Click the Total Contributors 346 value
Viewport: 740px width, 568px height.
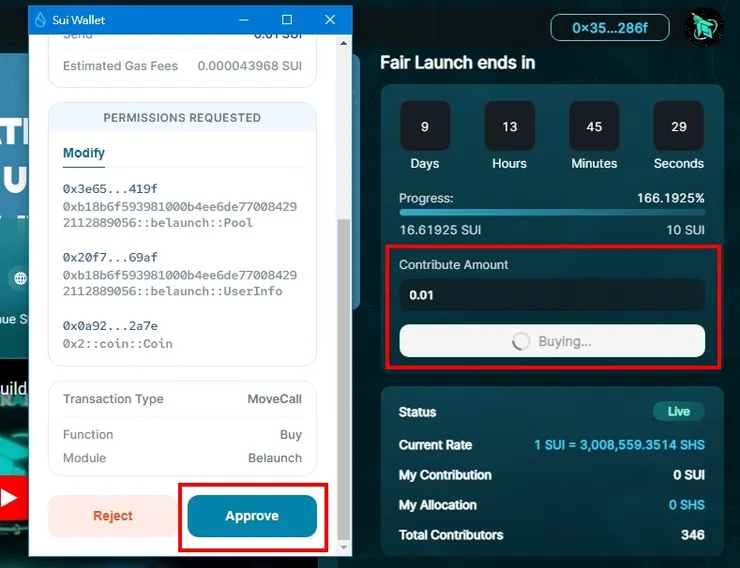coord(693,535)
